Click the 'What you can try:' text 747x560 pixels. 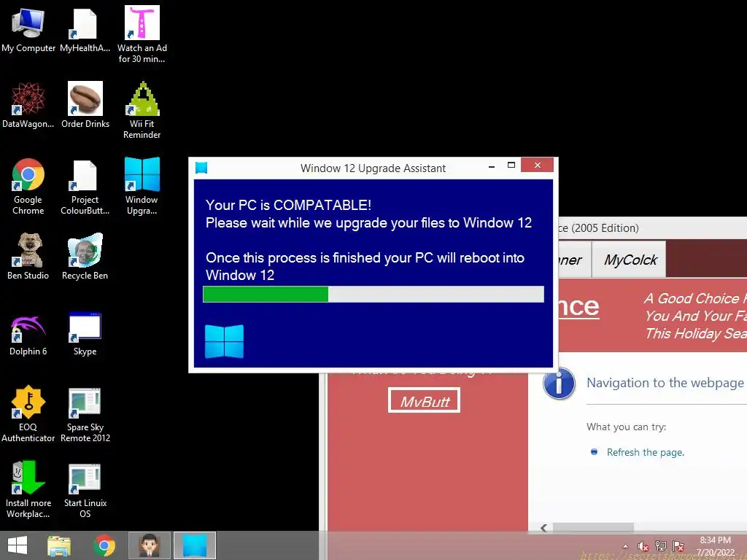(x=626, y=427)
